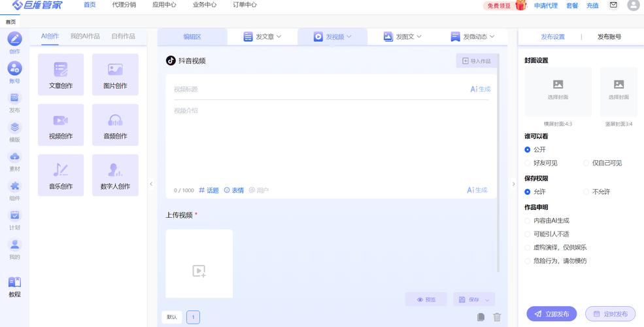This screenshot has width=644, height=327.
Task: Open the 发布 sidebar icon
Action: pyautogui.click(x=15, y=97)
